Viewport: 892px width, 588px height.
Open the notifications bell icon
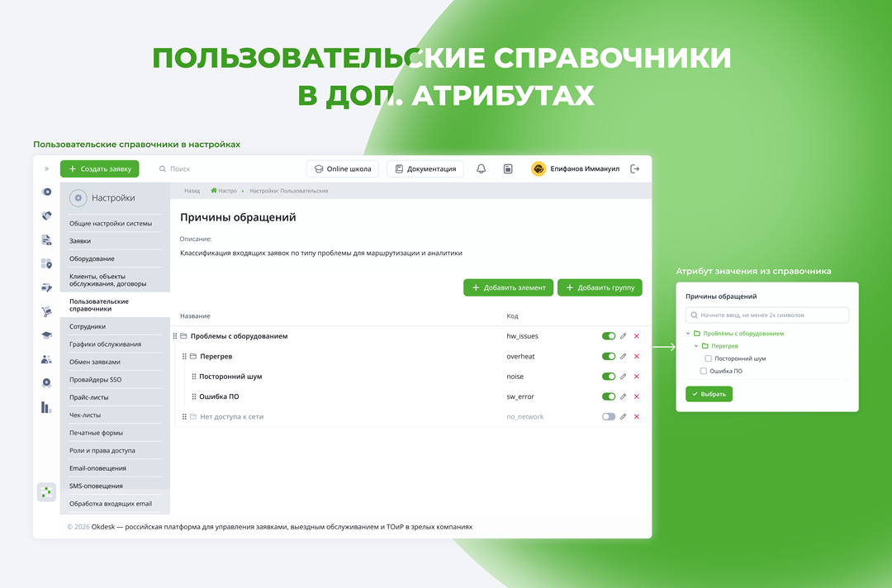[x=482, y=169]
